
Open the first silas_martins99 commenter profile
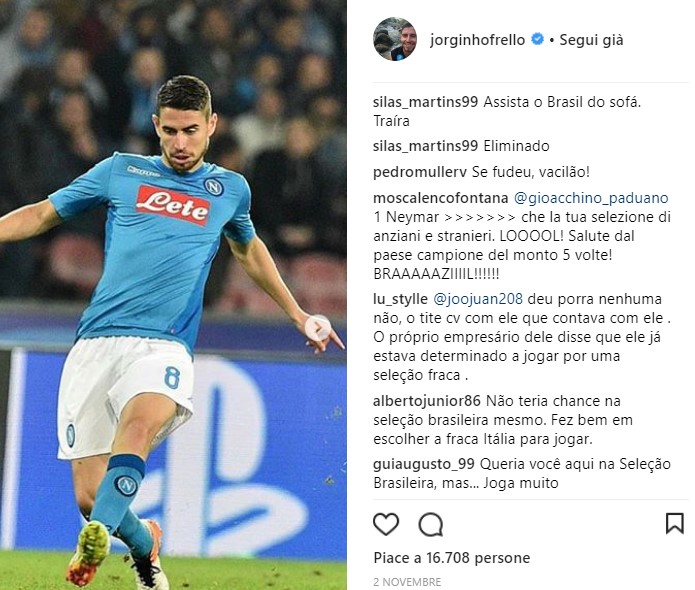coord(426,102)
